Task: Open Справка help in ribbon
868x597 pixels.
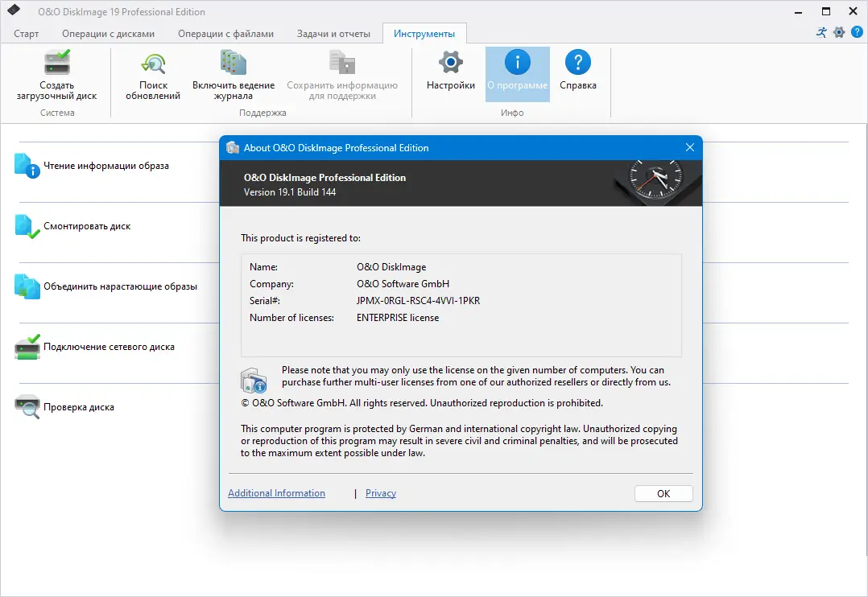Action: 578,71
